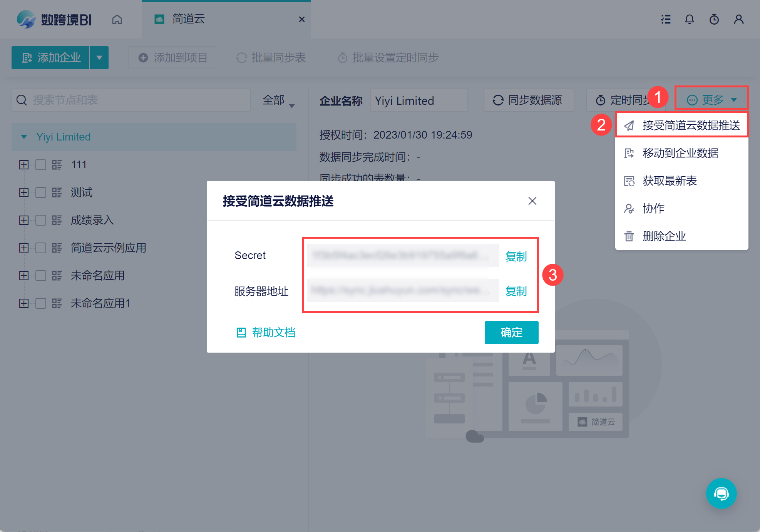Select 删除企业 menu item

click(x=682, y=236)
